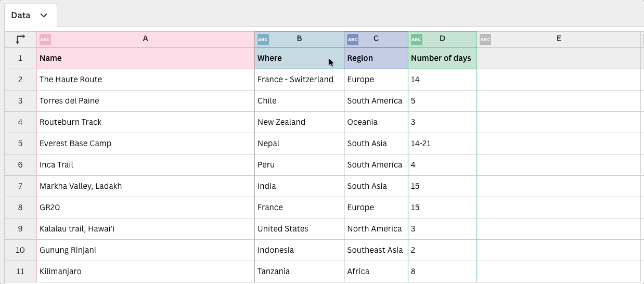Click the ABC type icon in column B

[263, 39]
